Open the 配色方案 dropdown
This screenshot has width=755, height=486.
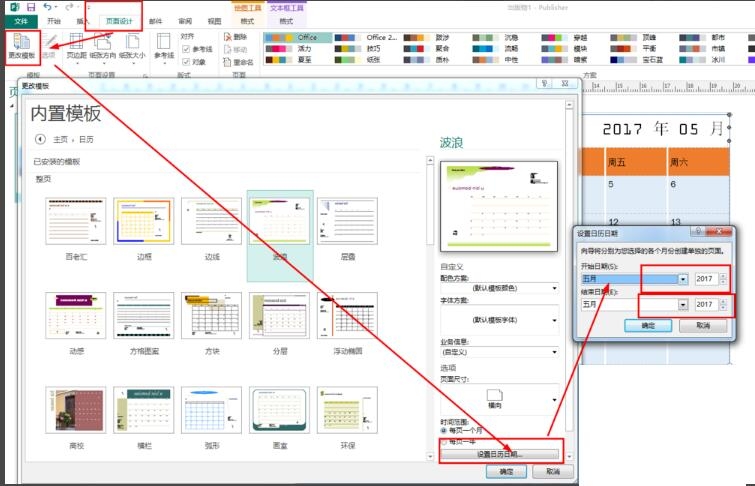(x=499, y=288)
